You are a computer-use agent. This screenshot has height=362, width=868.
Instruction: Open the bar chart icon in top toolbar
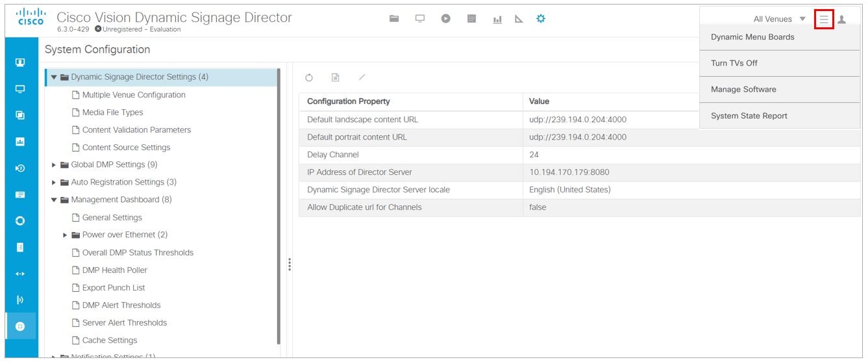[498, 19]
